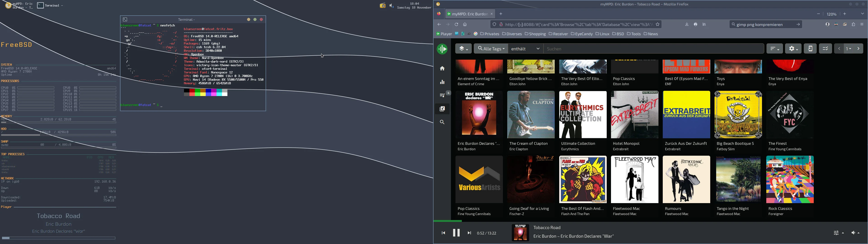Go to previous page of albums
Image resolution: width=868 pixels, height=244 pixels.
839,49
